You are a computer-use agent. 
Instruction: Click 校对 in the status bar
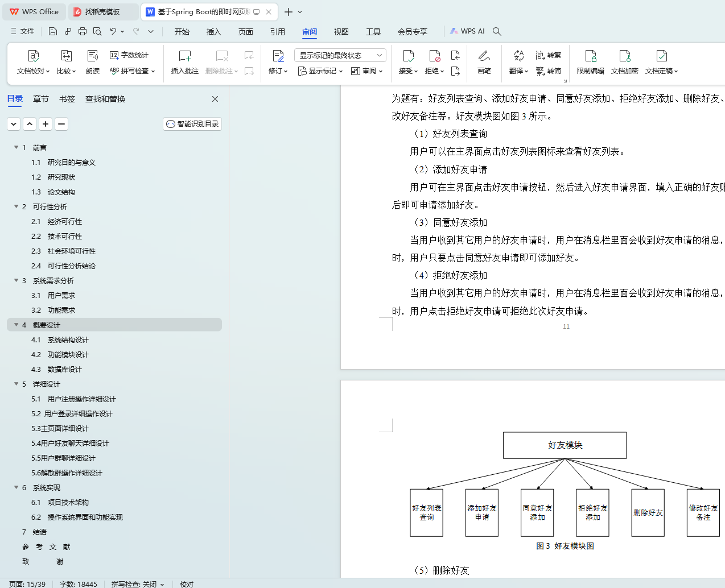[187, 584]
